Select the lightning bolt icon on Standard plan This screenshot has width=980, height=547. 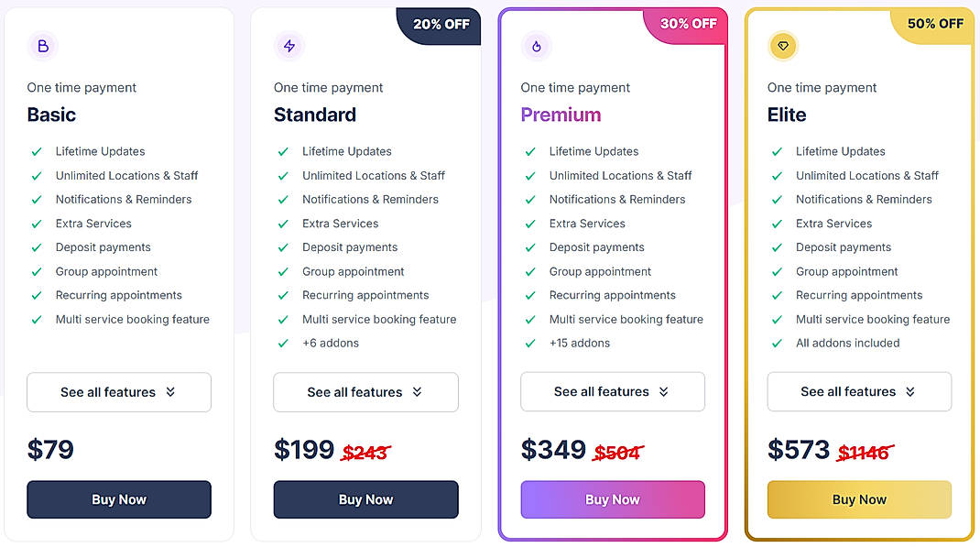[x=289, y=46]
